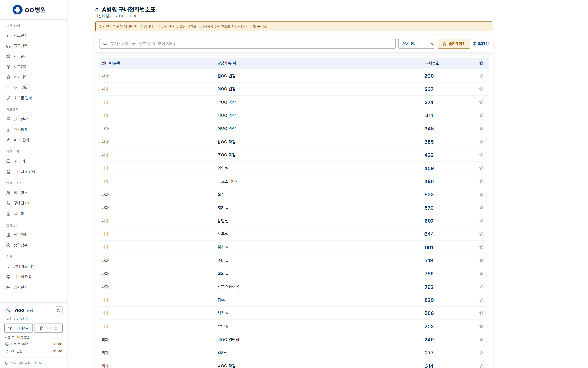Click the 폐기내역 trash icon
Screen dimensions: 588x368
[x=8, y=77]
